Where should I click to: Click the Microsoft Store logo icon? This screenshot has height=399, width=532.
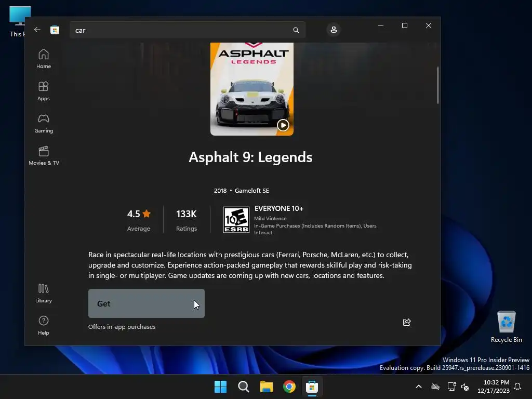[55, 30]
